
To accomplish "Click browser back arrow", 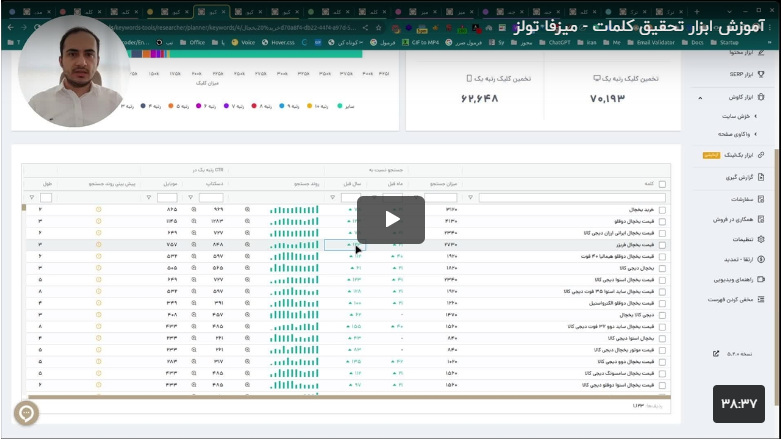I will 11,28.
